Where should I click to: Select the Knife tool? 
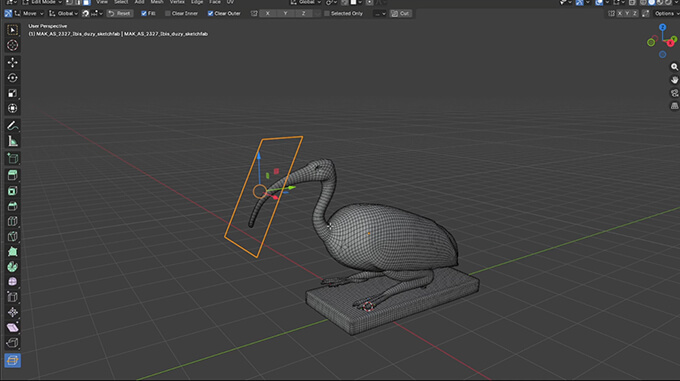tap(13, 236)
